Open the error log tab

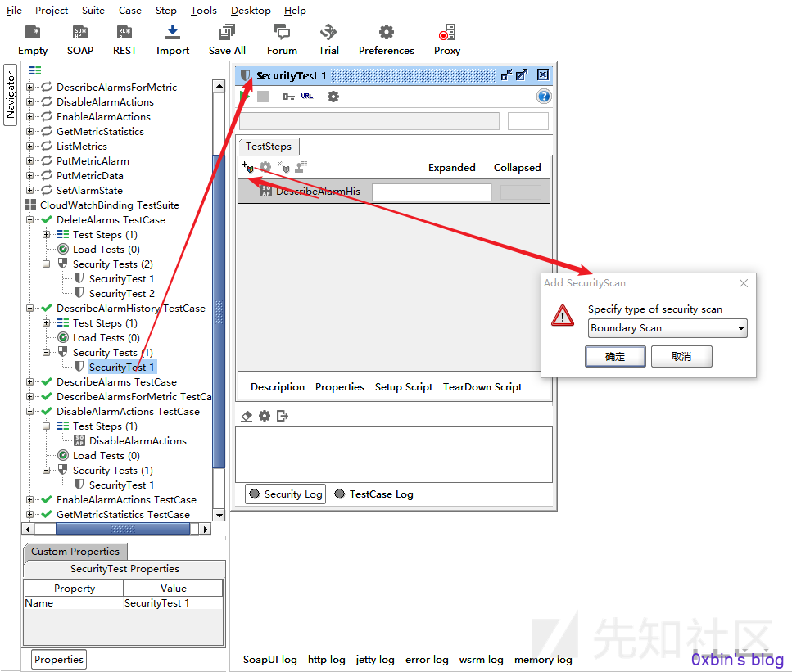click(427, 660)
